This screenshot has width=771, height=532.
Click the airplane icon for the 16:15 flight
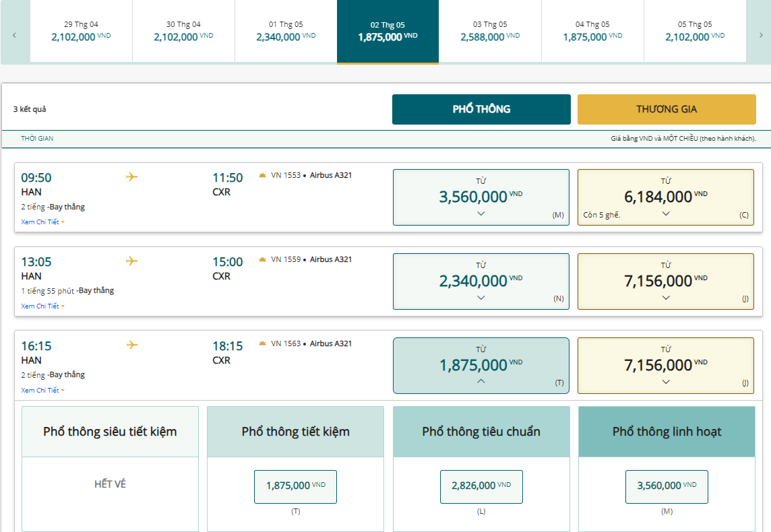coord(132,345)
